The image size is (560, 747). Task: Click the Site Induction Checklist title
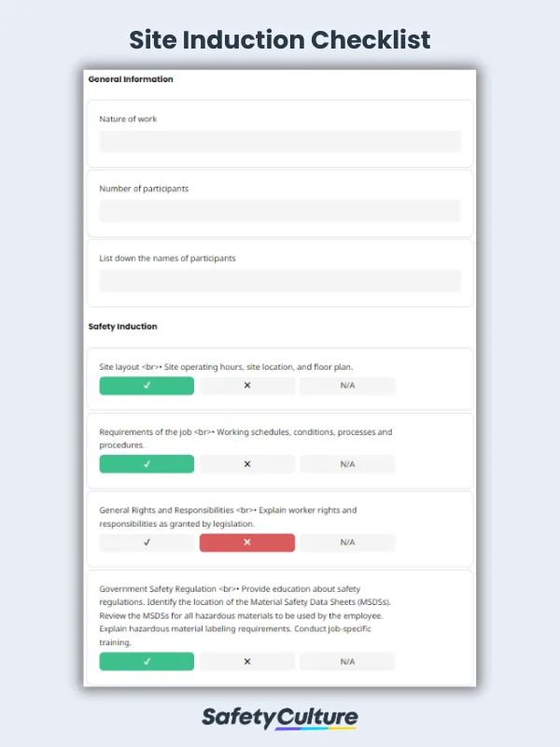click(x=280, y=40)
